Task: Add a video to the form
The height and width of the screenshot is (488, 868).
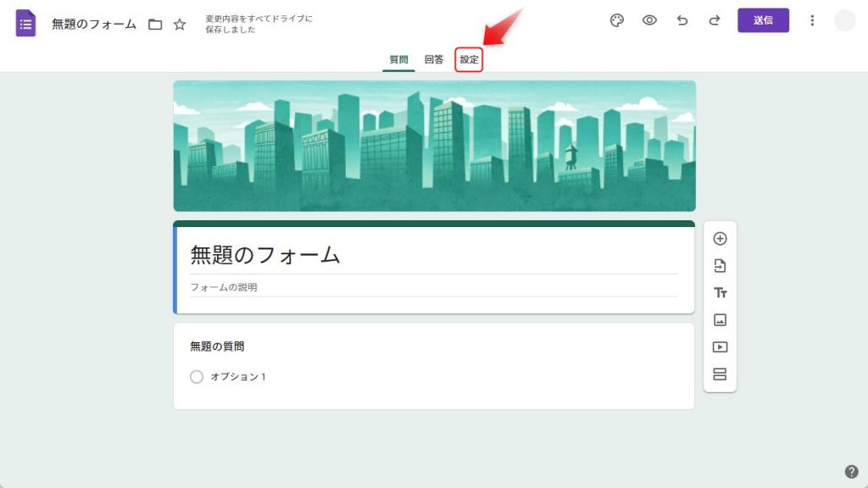Action: click(x=720, y=347)
